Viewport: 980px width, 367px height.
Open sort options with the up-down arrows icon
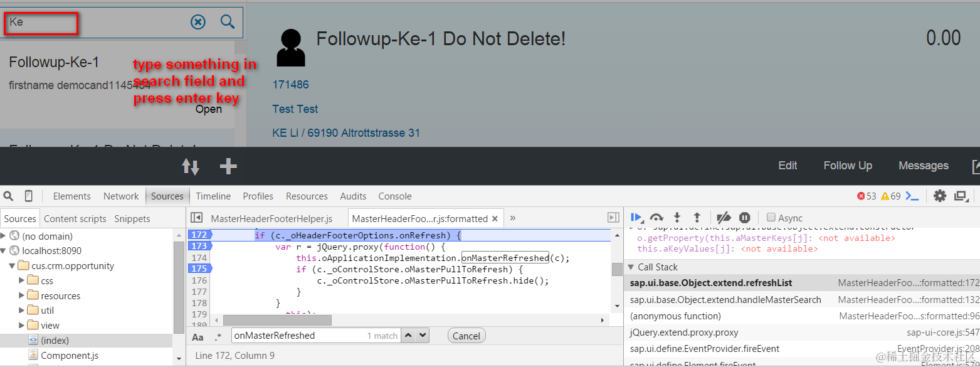[191, 166]
